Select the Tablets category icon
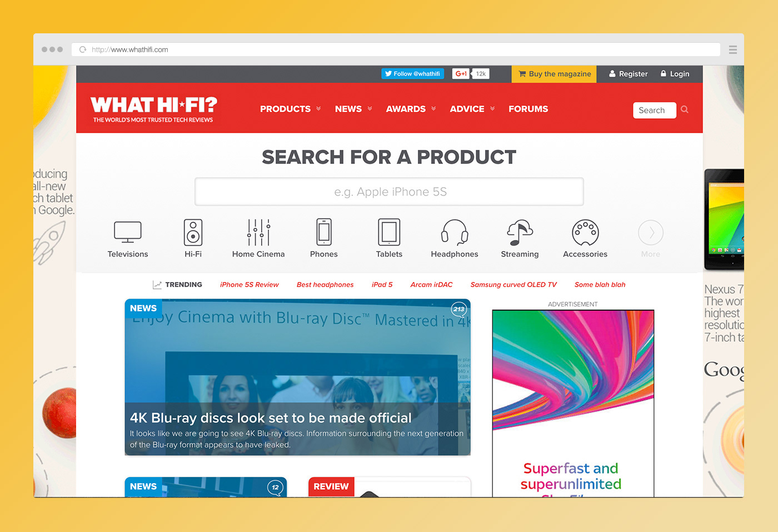Screen dimensions: 778x532 389,232
